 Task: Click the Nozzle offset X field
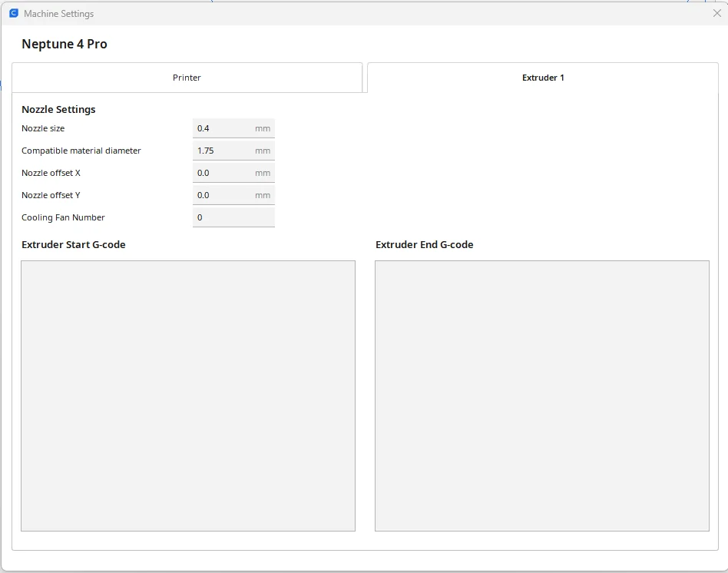point(233,173)
